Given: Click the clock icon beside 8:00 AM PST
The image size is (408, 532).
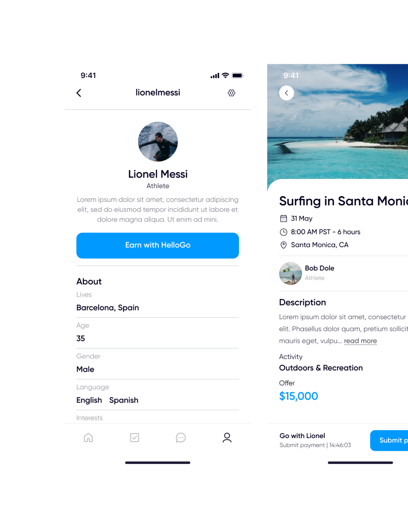Looking at the screenshot, I should pyautogui.click(x=284, y=232).
